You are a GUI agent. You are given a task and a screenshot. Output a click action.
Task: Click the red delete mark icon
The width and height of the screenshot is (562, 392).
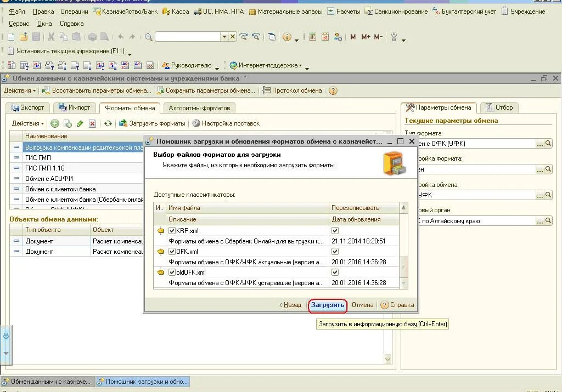click(92, 123)
